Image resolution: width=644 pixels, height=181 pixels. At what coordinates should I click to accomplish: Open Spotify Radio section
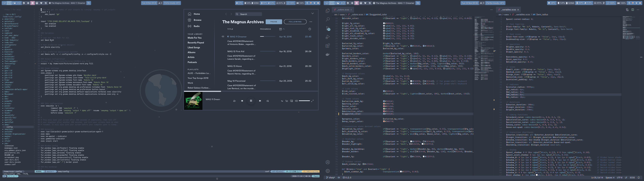194,26
